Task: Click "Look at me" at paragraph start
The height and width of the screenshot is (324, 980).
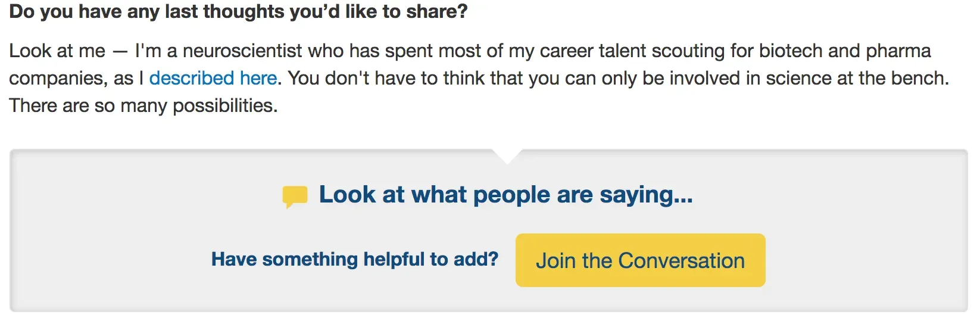Action: (57, 51)
